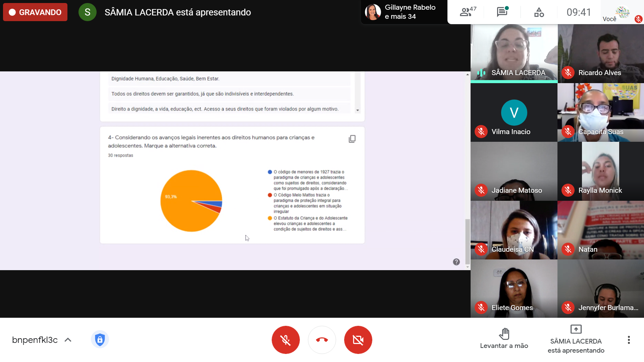644x362 pixels.
Task: Open the three-dot more options menu
Action: [x=629, y=340]
